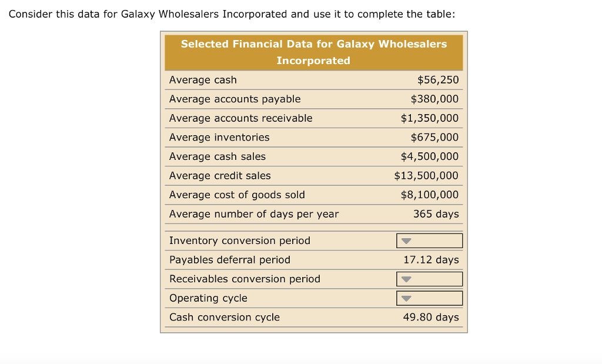
Task: Select the Operating cycle answer field
Action: 429,298
